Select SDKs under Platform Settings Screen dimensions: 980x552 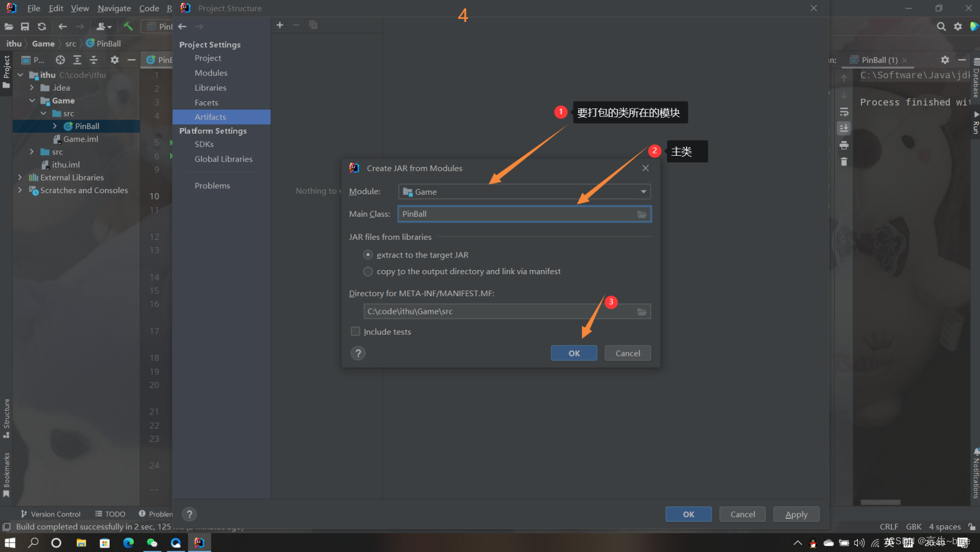204,145
